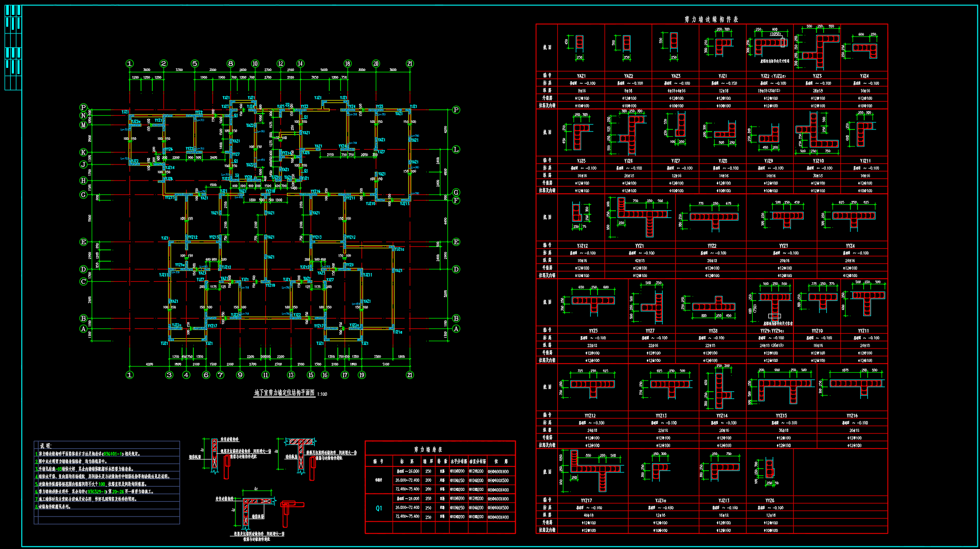This screenshot has height=549, width=980.
Task: Click grid bubble 13 below the plan
Action: [291, 375]
